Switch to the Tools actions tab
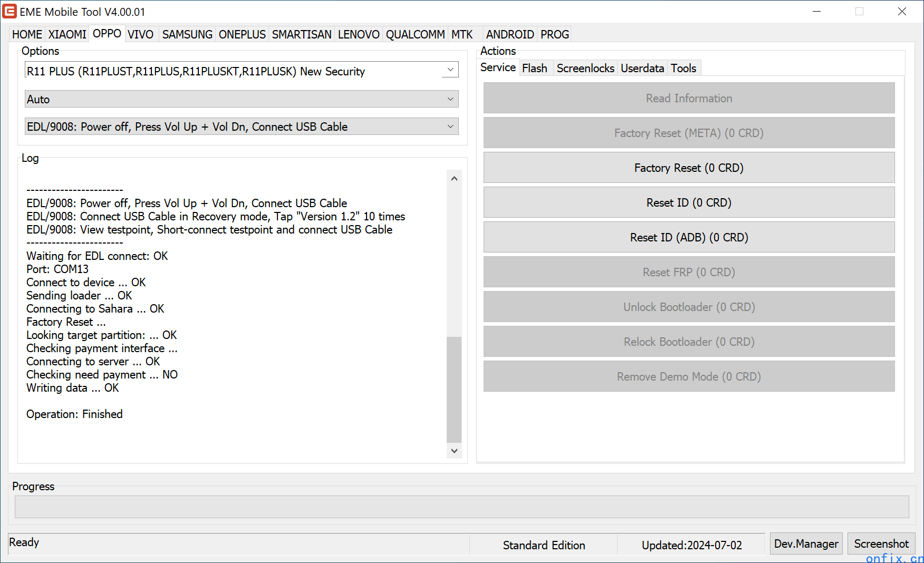Viewport: 924px width, 563px height. tap(684, 68)
